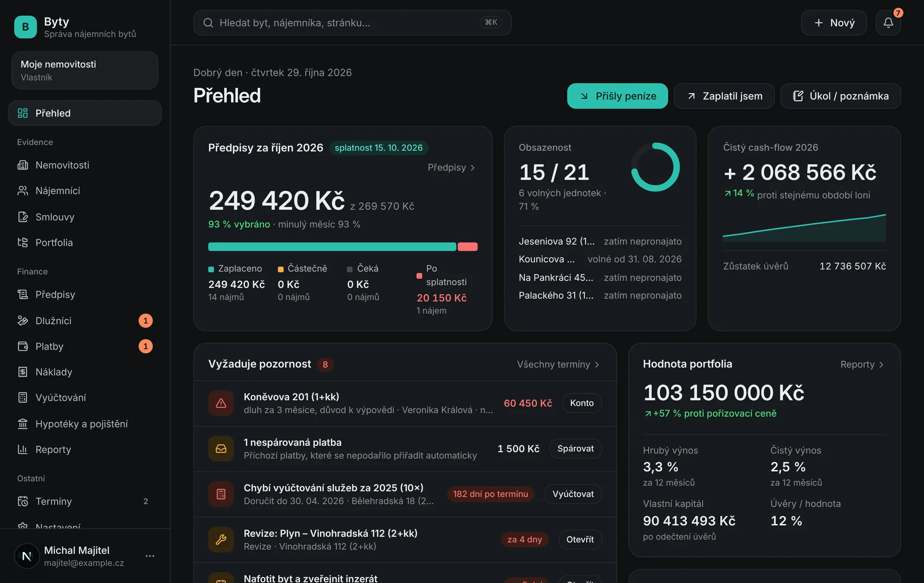Open user menu via three-dots next to Michal Majitel

click(150, 556)
